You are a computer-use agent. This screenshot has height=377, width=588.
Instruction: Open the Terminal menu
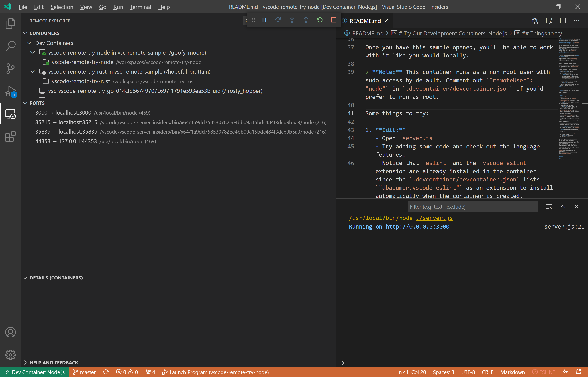[140, 7]
